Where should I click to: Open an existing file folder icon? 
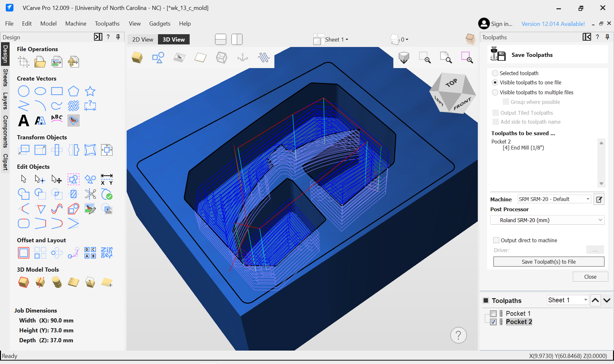pyautogui.click(x=40, y=62)
